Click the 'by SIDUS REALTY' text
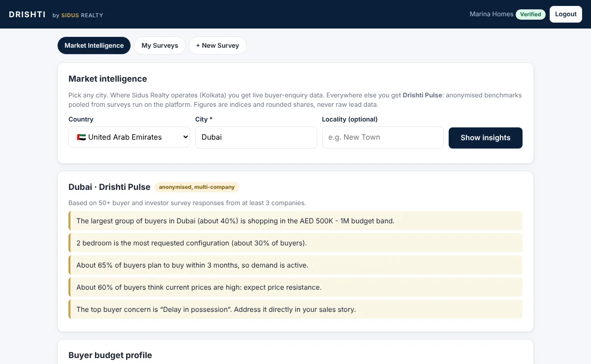Viewport: 591px width, 364px height. click(78, 15)
